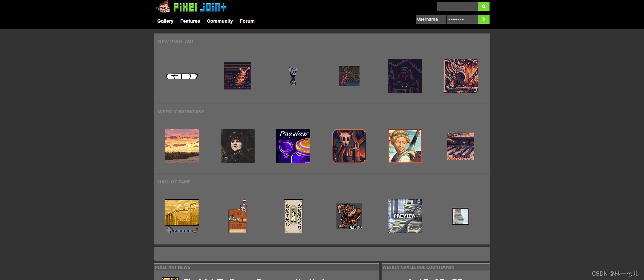Click the green login arrow button
The width and height of the screenshot is (644, 280).
(x=484, y=19)
